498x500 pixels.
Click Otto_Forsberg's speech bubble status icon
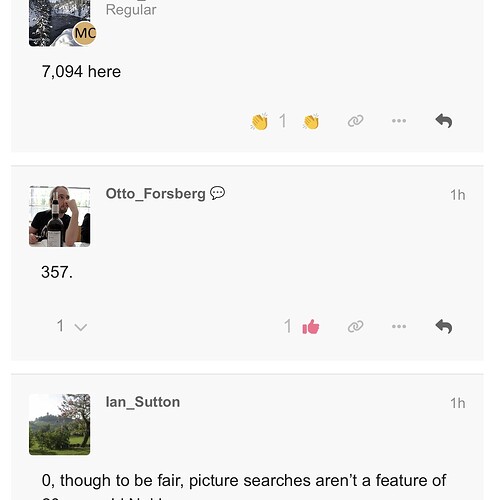click(x=218, y=193)
